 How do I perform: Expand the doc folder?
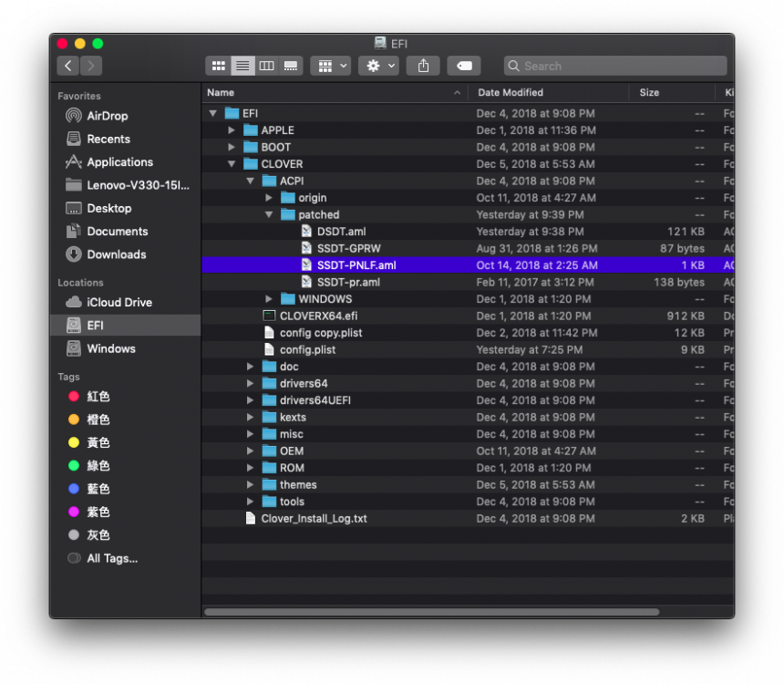click(x=250, y=367)
